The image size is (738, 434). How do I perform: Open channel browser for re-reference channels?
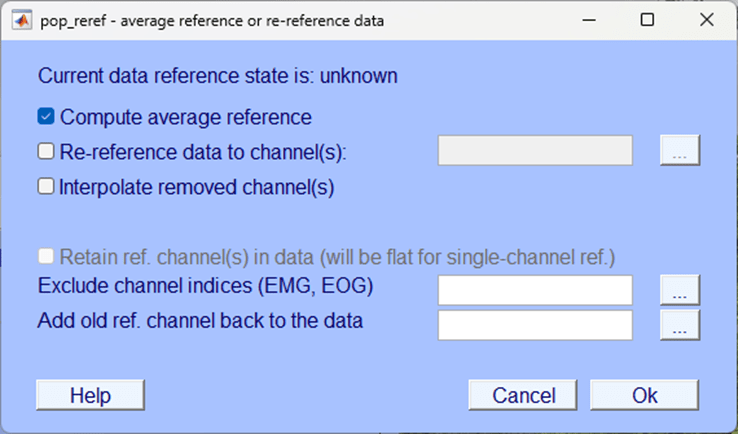pyautogui.click(x=680, y=151)
